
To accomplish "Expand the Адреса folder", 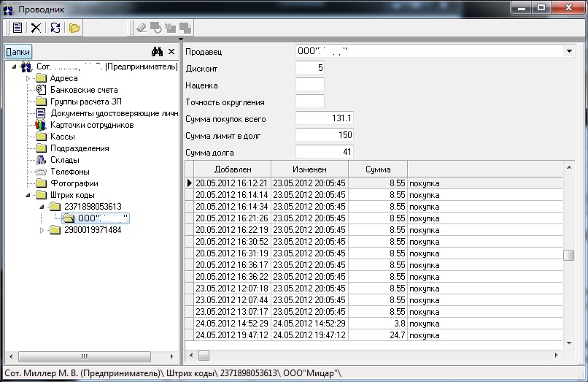I will click(x=28, y=78).
